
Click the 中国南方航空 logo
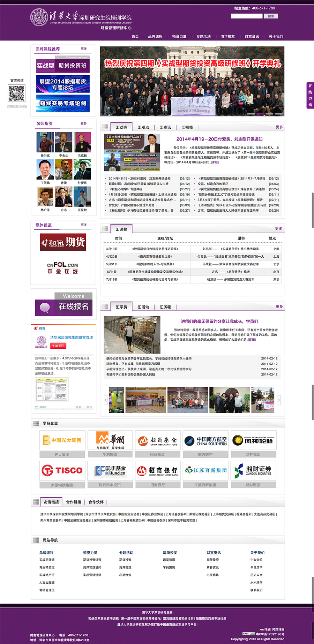(205, 440)
